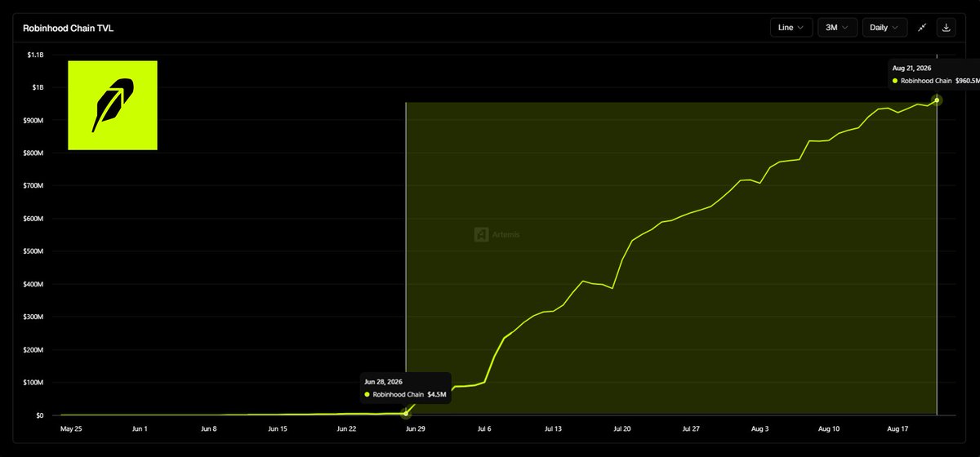
Task: Click the Aug 10 x-axis label
Action: coord(828,428)
